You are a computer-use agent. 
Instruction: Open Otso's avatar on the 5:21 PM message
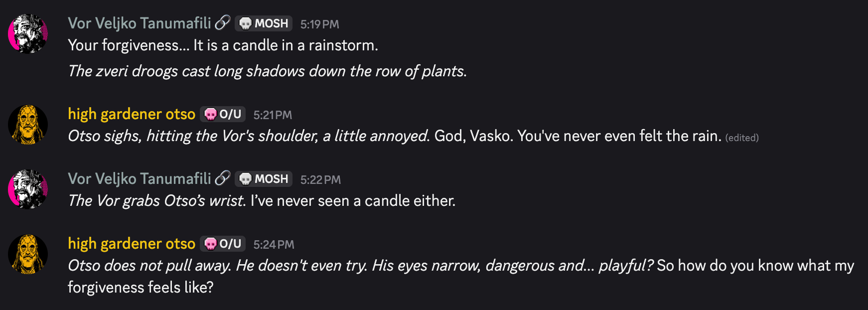[28, 125]
